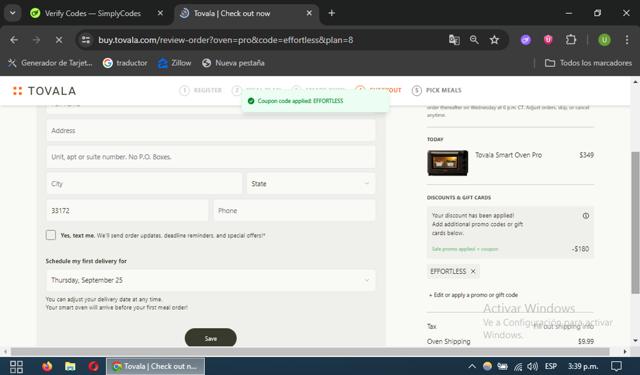This screenshot has width=640, height=375.
Task: Open the zoom magnifier icon
Action: click(474, 40)
